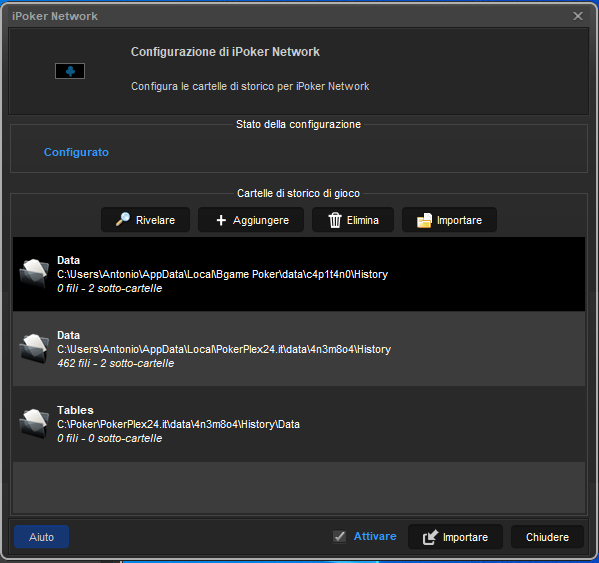Image resolution: width=599 pixels, height=563 pixels.
Task: Click the plus icon on Aggiungere
Action: [x=221, y=220]
